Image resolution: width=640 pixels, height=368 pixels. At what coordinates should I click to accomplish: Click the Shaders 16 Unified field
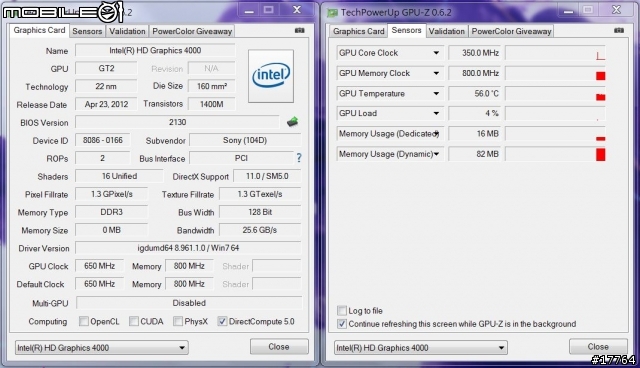(x=119, y=176)
